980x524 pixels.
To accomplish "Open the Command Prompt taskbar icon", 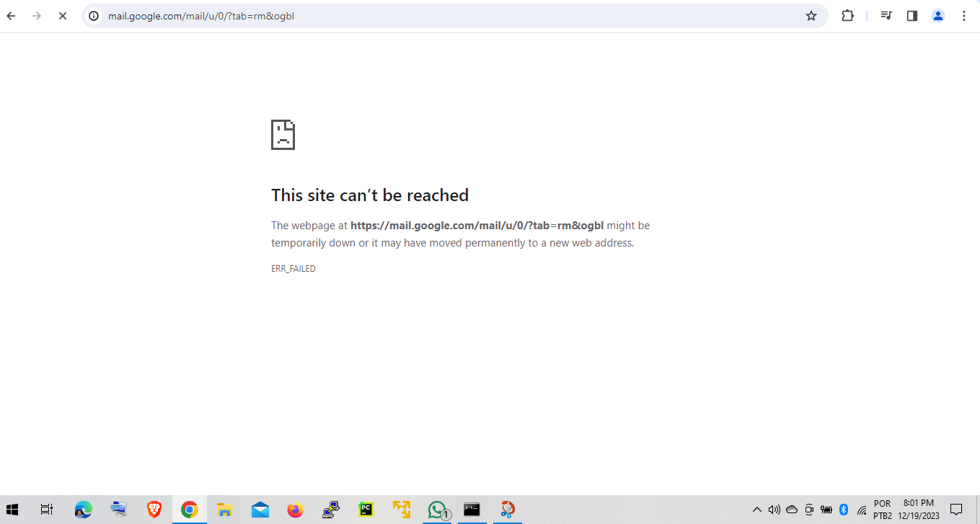I will point(472,510).
